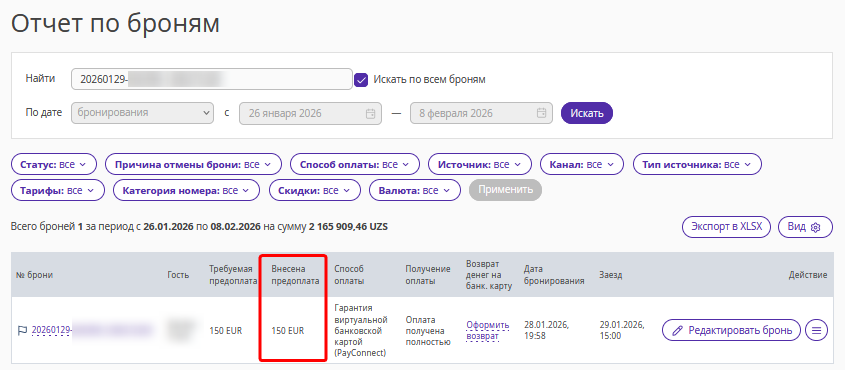Click the booking date cell 28.01.2026, 19:58
The image size is (845, 370).
(546, 330)
